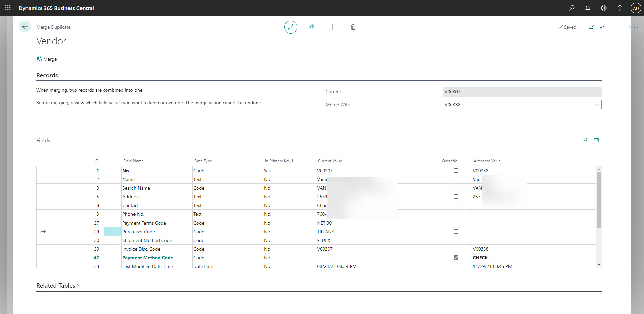Tick Override checkbox for Shipment Method Code

456,240
